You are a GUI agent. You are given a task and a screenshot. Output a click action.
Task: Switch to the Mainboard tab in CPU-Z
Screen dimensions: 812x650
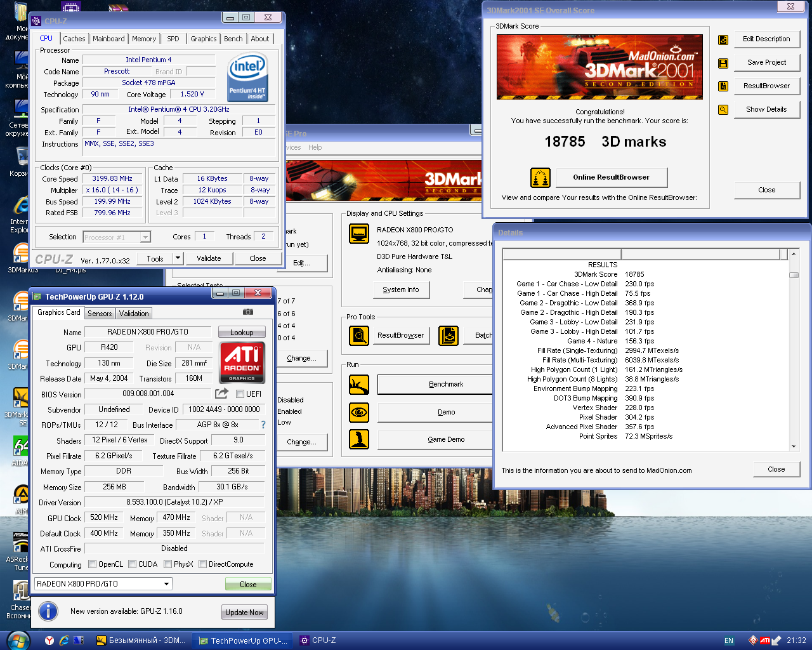(108, 39)
